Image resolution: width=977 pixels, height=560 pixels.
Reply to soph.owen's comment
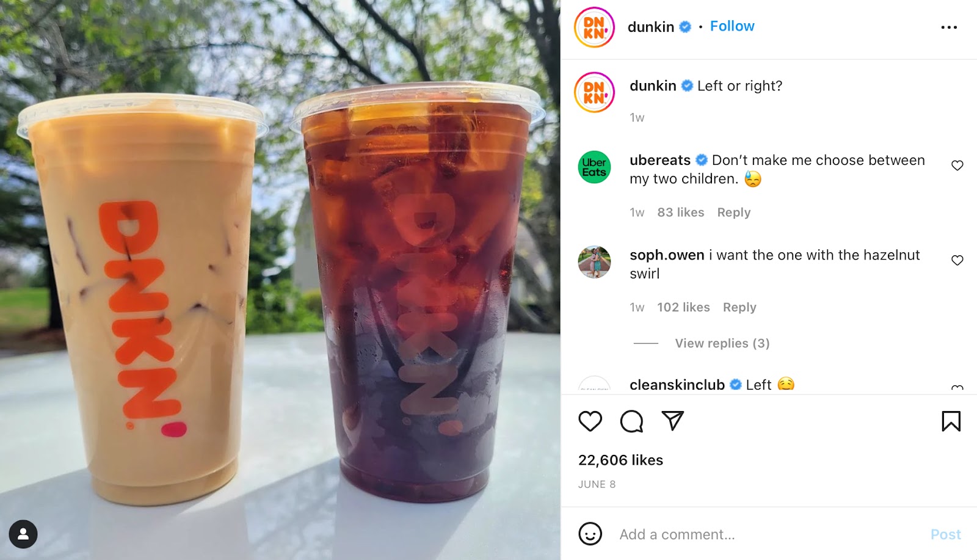tap(739, 307)
